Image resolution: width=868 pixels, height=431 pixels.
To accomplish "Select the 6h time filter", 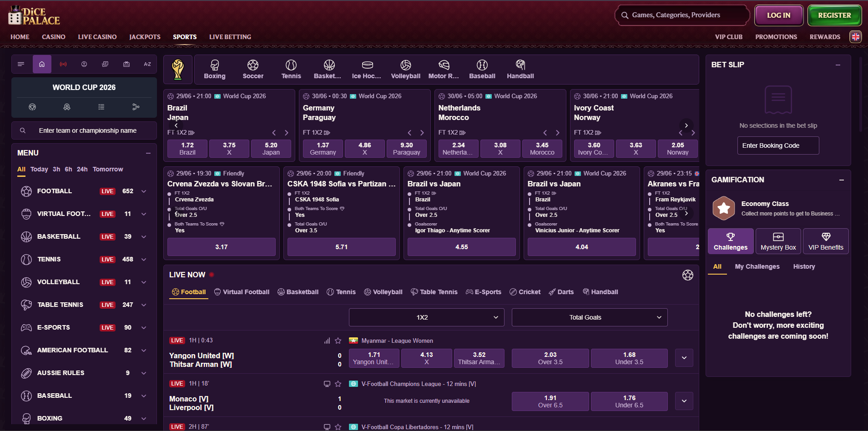I will click(x=68, y=169).
